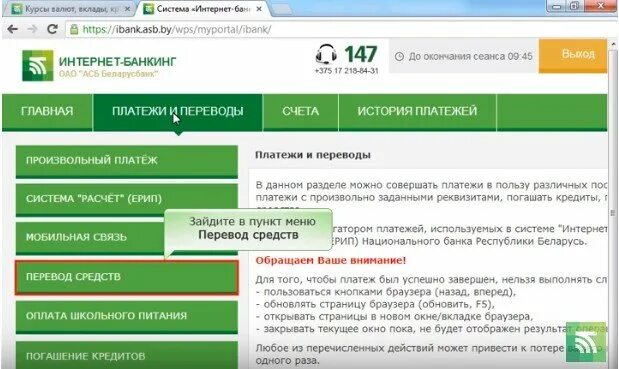Open the ПЕРЕВОД СРЕДСТВ menu item
Screen dimensions: 619x369
[x=127, y=277]
